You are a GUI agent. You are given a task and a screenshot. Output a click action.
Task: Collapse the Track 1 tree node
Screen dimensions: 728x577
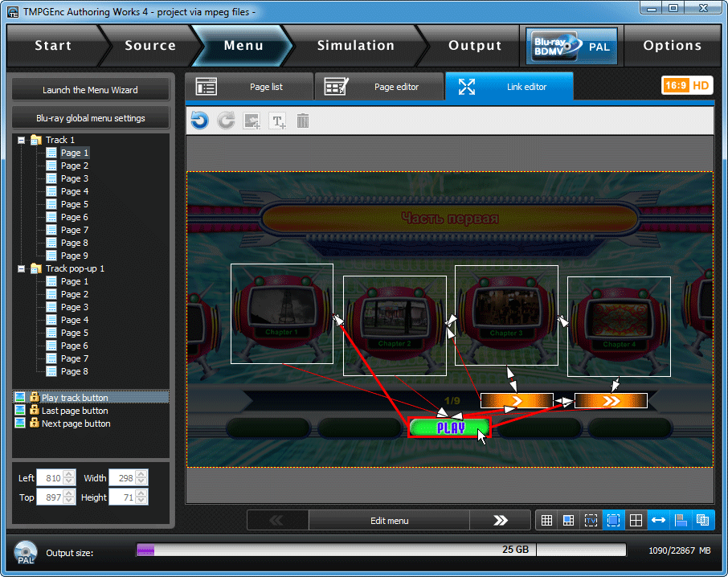(22, 140)
